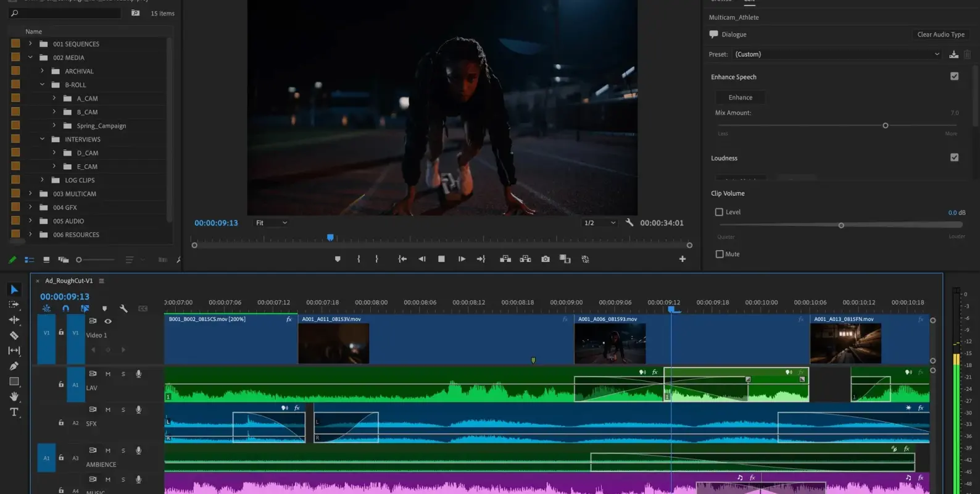Toggle the timeline Snap magnet

(x=65, y=308)
